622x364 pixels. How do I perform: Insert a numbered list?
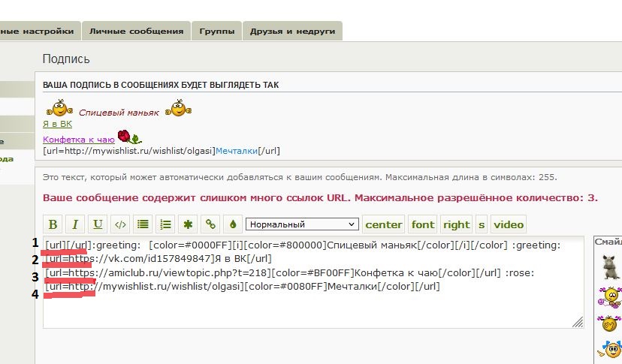[166, 224]
